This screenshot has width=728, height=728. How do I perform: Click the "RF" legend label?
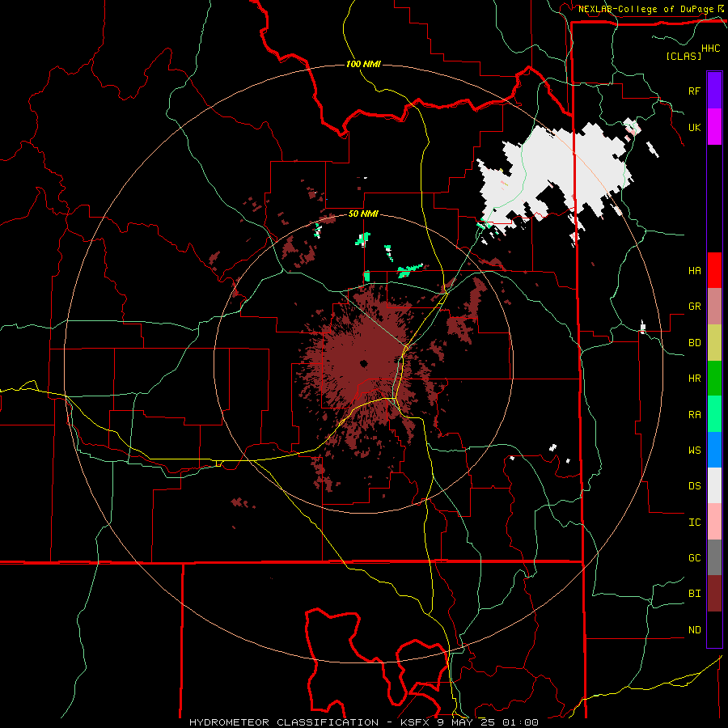click(x=694, y=91)
